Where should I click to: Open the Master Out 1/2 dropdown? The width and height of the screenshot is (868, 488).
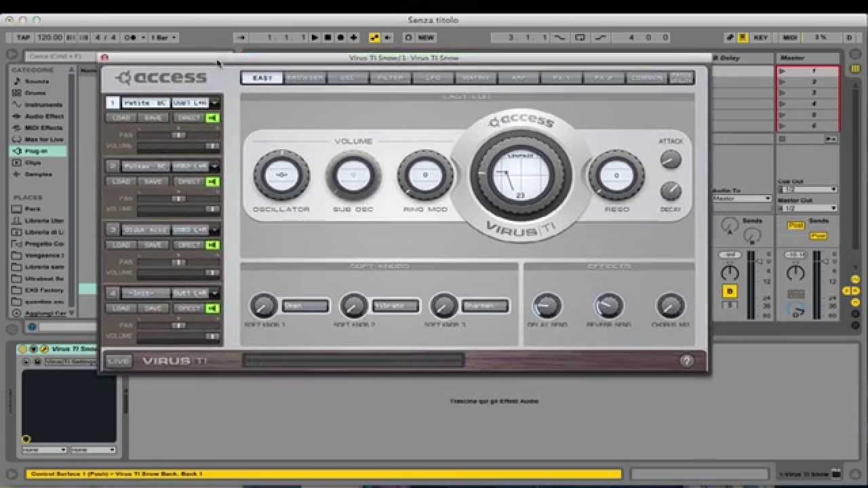pos(807,208)
